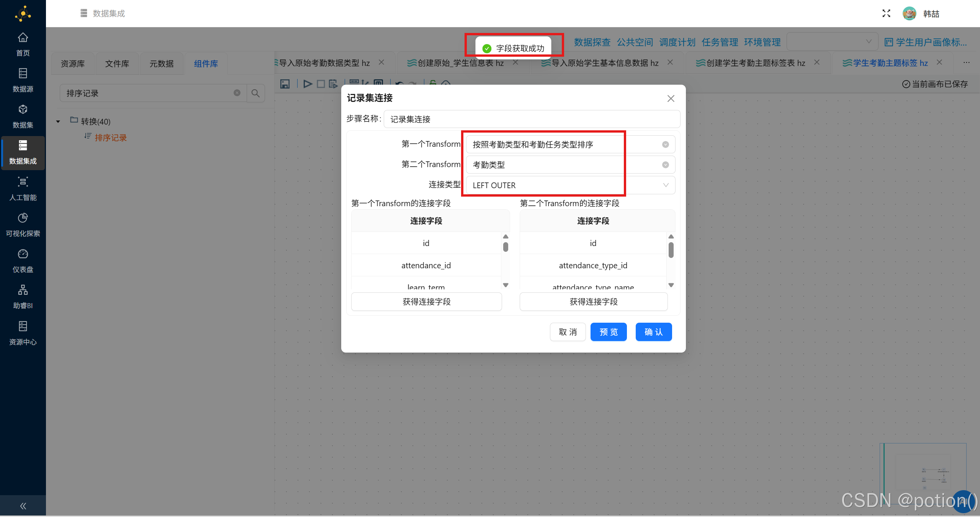Open the 调度计划 link
The width and height of the screenshot is (980, 517).
pos(677,42)
